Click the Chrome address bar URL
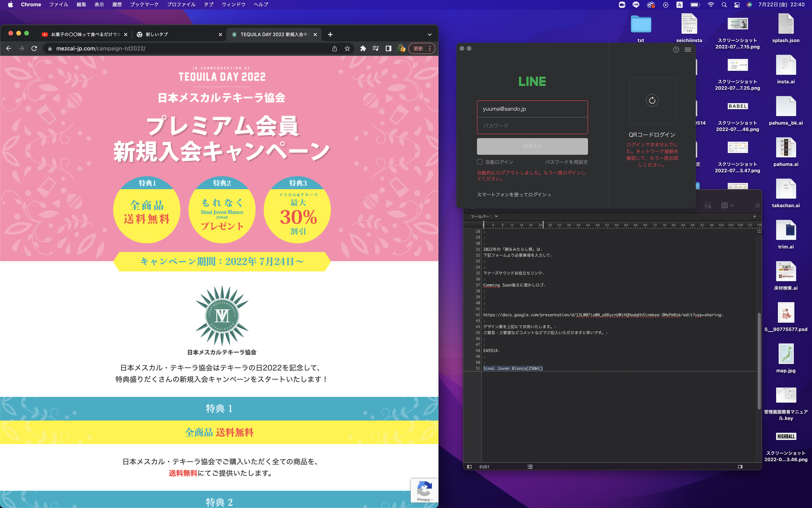 [101, 48]
